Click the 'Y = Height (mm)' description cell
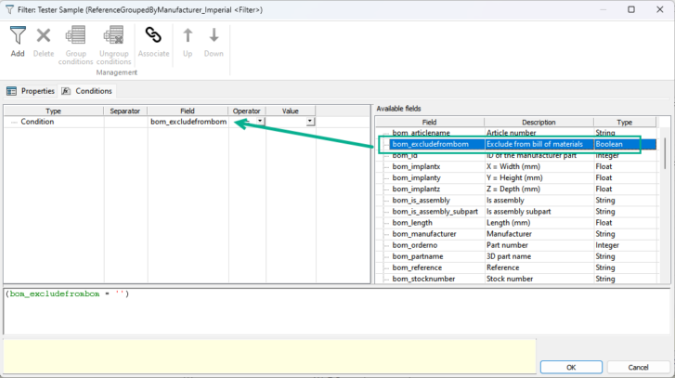Screen dimensions: 676x379 [x=538, y=178]
